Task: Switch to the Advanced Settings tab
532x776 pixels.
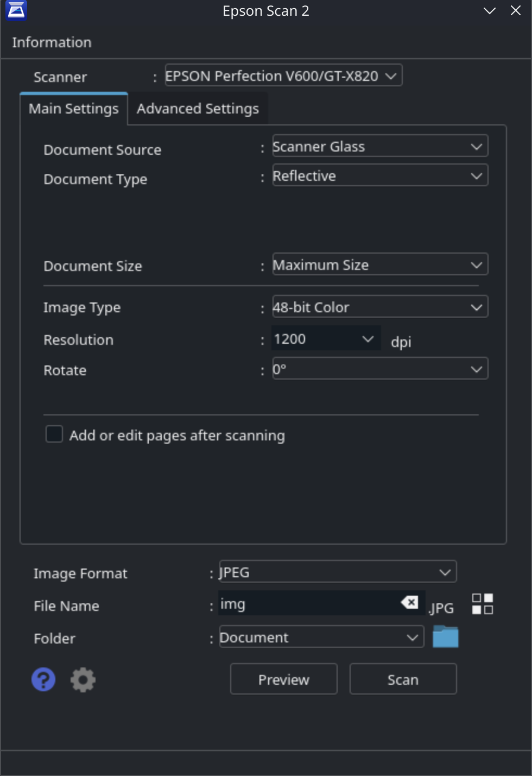Action: coord(198,109)
